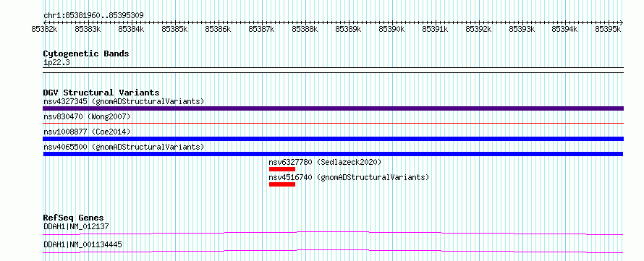Click the 85388k ruler tick label
The width and height of the screenshot is (644, 261).
(305, 29)
